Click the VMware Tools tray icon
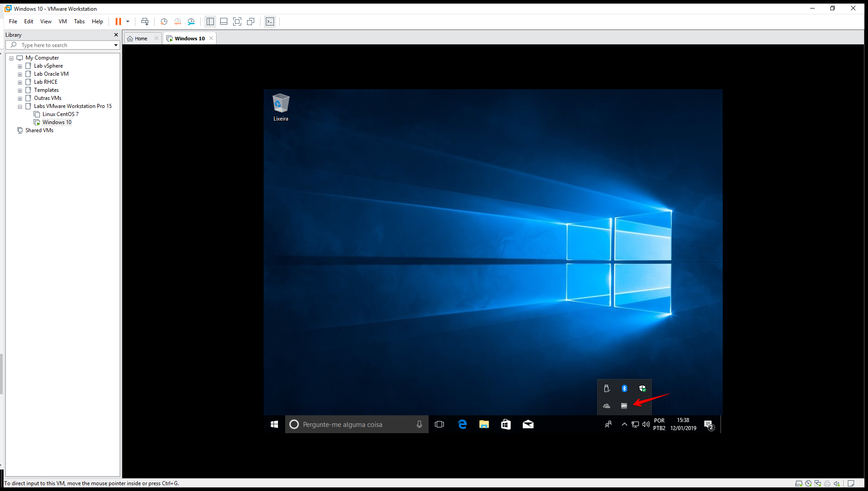 624,406
